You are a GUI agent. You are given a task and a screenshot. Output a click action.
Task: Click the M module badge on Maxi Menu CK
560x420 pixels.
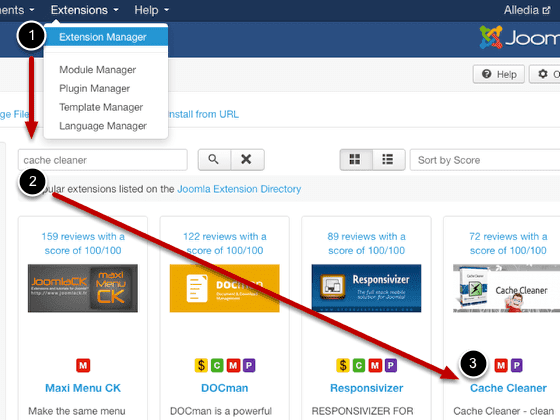click(x=83, y=365)
